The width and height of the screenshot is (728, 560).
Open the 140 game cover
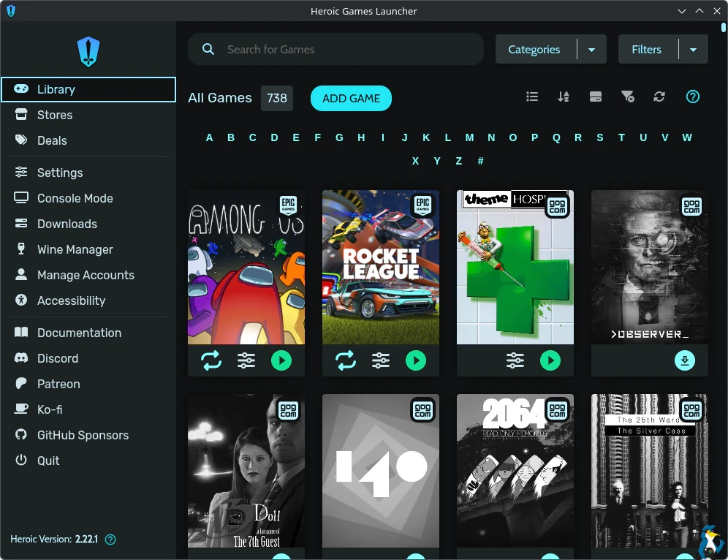pos(381,471)
